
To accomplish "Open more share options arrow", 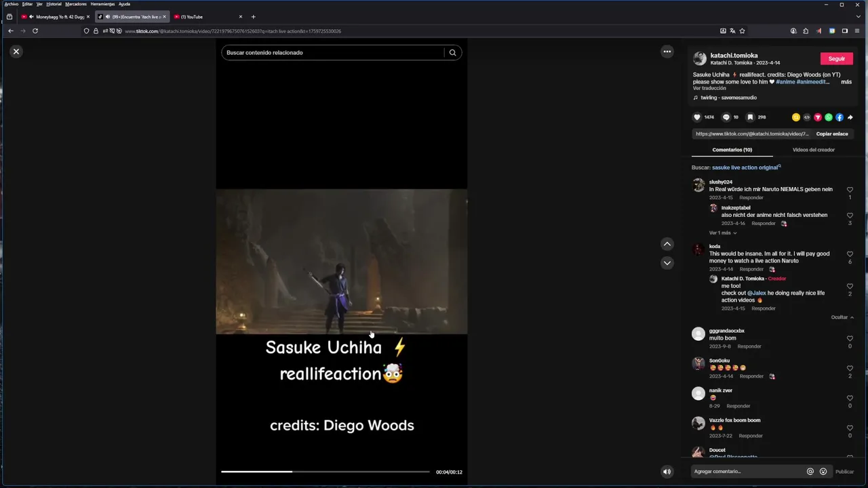I will (850, 117).
